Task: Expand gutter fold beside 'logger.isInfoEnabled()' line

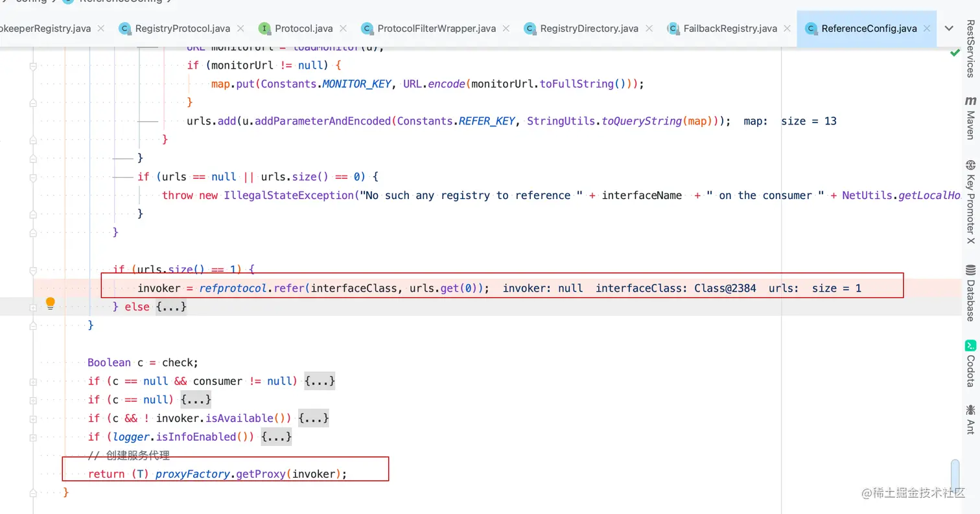Action: [x=32, y=437]
